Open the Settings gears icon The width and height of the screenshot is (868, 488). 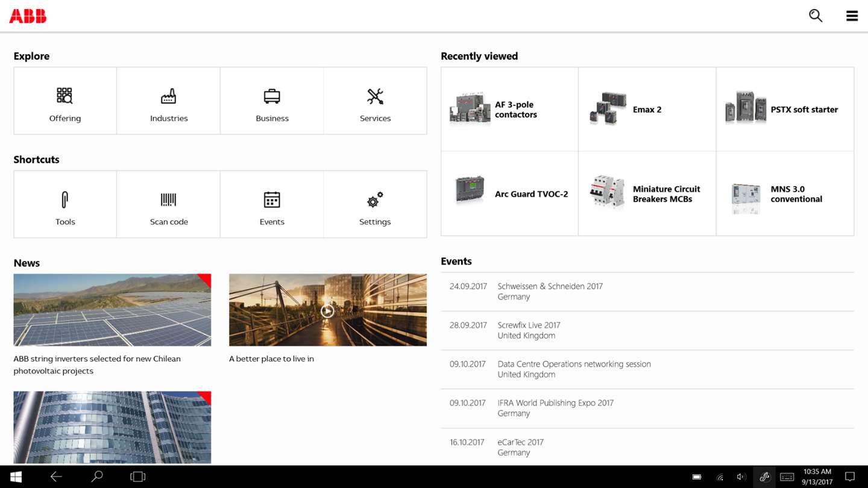(x=375, y=199)
